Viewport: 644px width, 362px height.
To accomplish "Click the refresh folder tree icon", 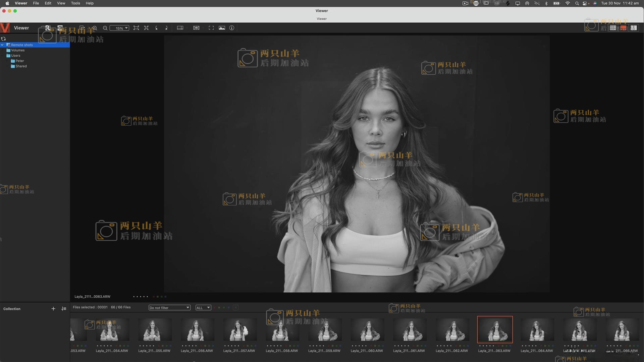I will pyautogui.click(x=3, y=39).
